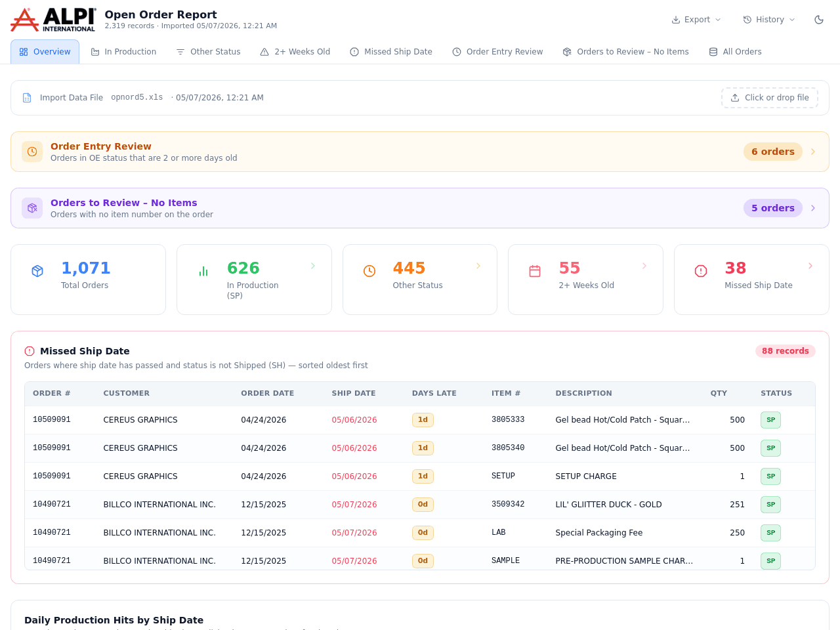
Task: Toggle dark mode moon icon
Action: (x=819, y=20)
